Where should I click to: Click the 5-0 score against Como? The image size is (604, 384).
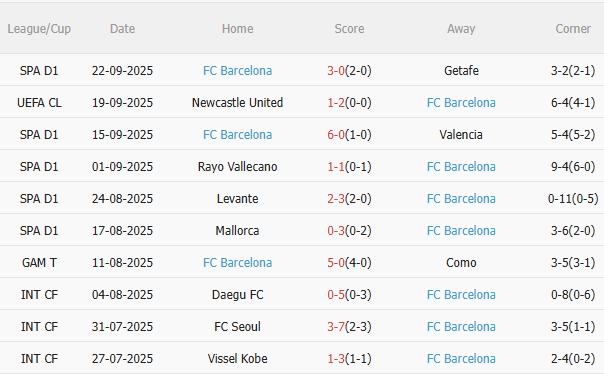(x=336, y=262)
